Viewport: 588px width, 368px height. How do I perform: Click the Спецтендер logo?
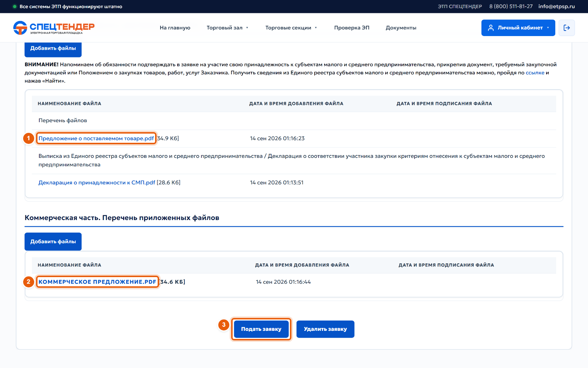click(54, 28)
